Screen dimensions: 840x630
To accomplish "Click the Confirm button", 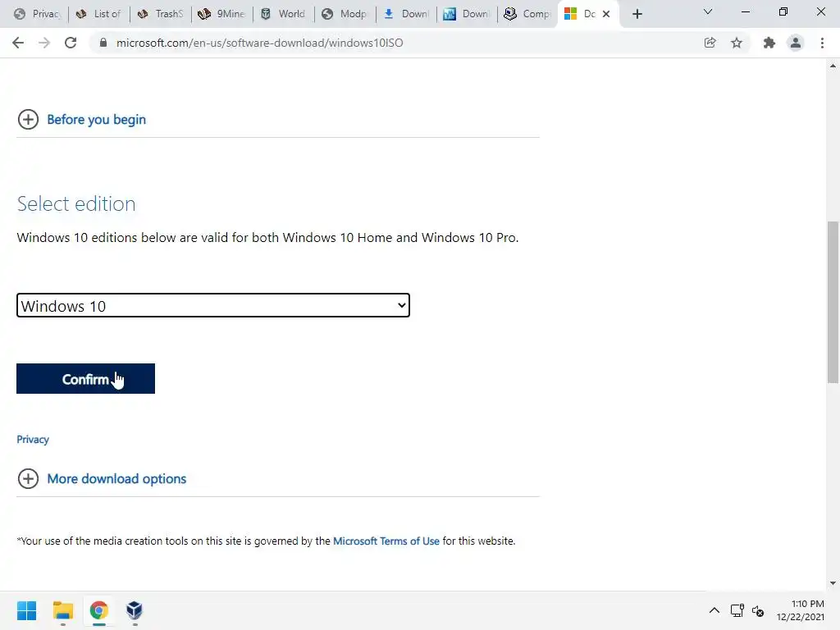I will (x=85, y=379).
